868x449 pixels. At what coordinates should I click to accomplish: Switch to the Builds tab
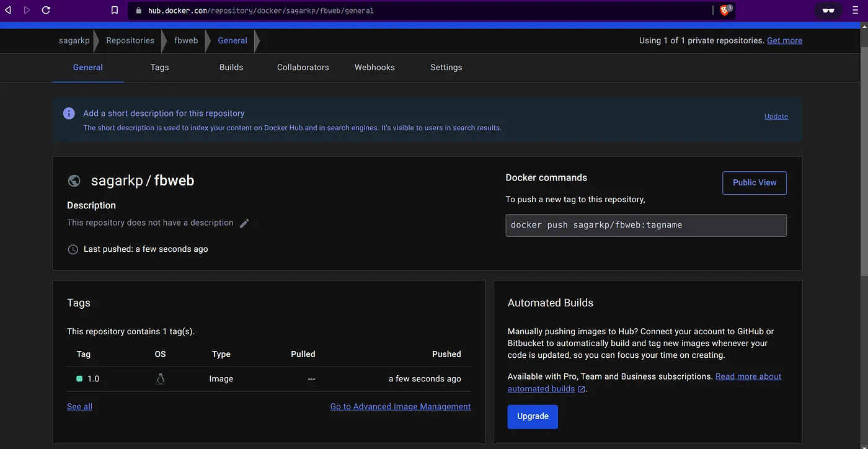tap(231, 68)
